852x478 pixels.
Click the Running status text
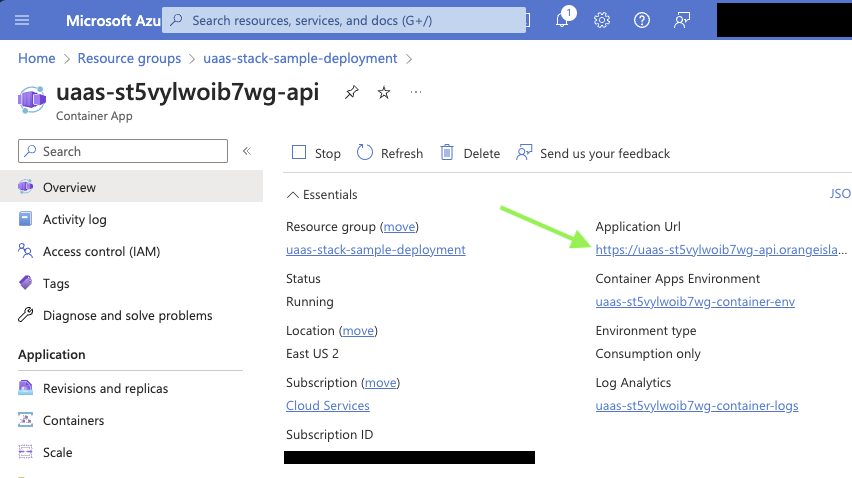[310, 301]
